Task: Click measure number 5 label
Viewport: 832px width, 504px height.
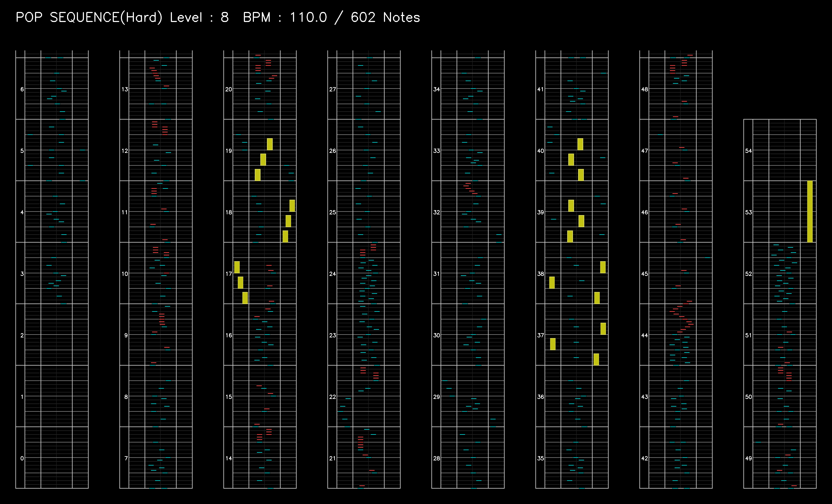Action: (22, 151)
